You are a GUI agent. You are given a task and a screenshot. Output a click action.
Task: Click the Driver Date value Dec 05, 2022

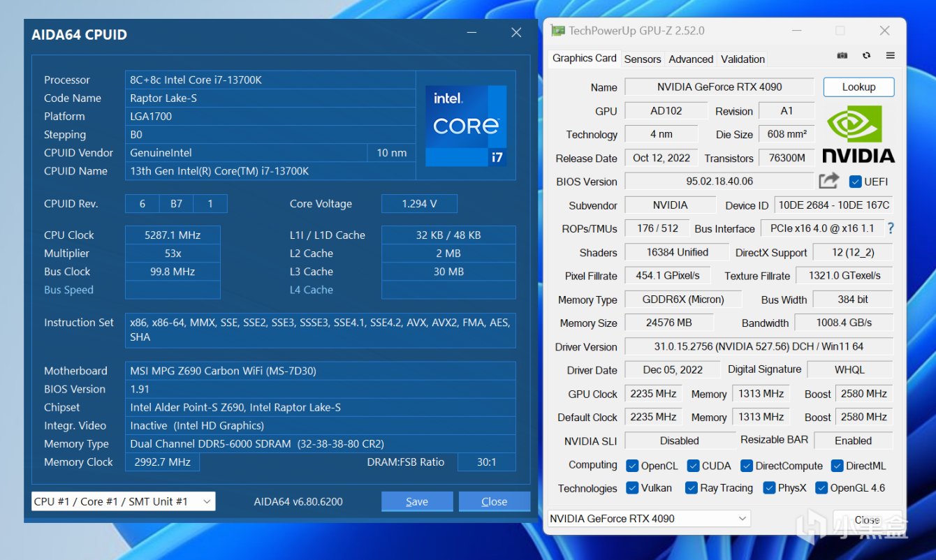[x=673, y=370]
